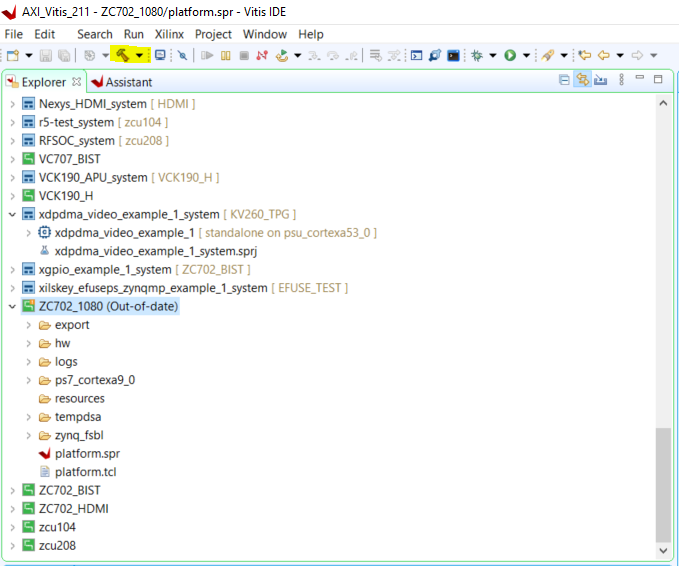
Task: Click the Build hammer icon
Action: point(123,55)
